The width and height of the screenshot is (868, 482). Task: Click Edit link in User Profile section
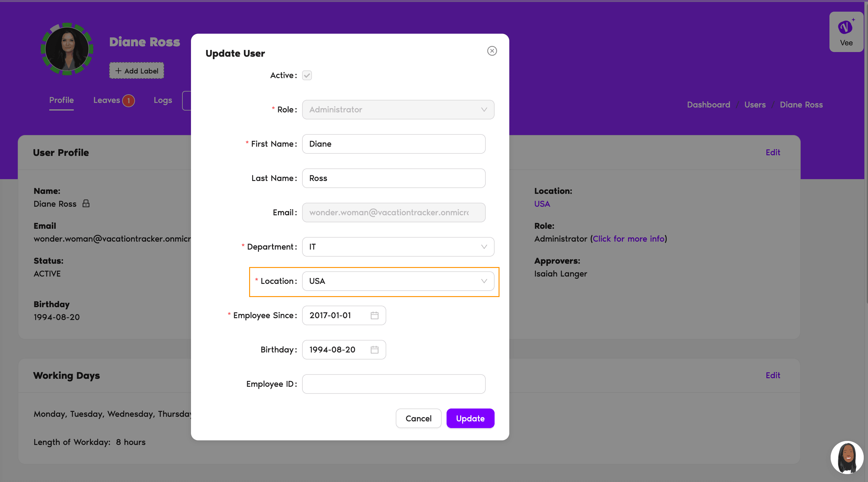(x=773, y=153)
